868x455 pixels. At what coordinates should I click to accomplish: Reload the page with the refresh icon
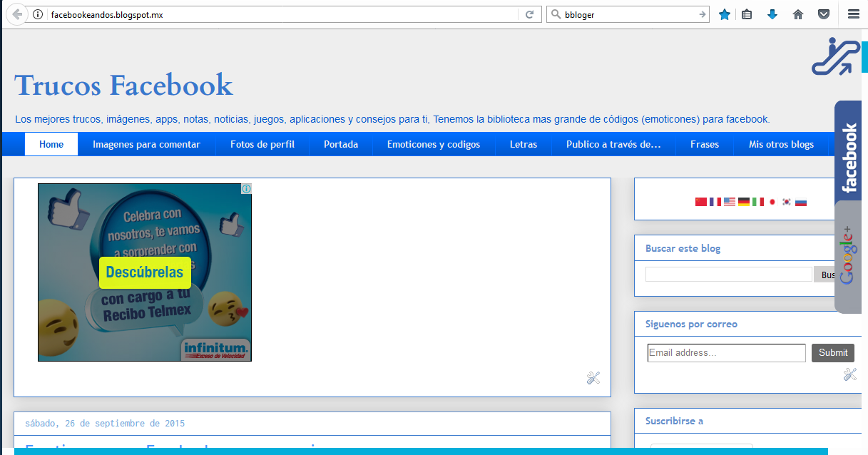click(x=529, y=14)
